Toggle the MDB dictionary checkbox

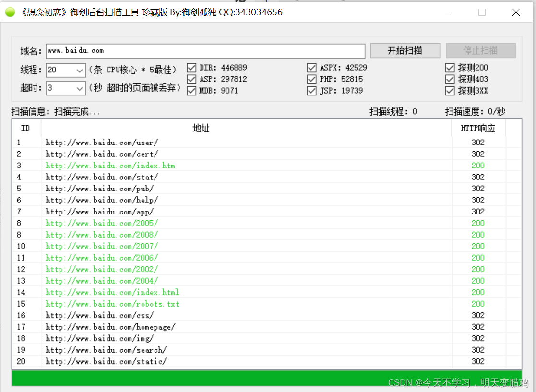click(x=191, y=91)
